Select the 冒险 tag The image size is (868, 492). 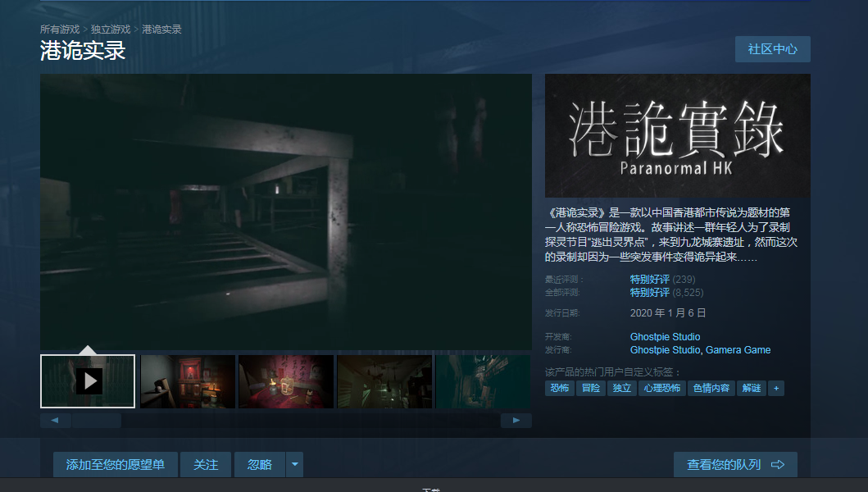pos(591,389)
